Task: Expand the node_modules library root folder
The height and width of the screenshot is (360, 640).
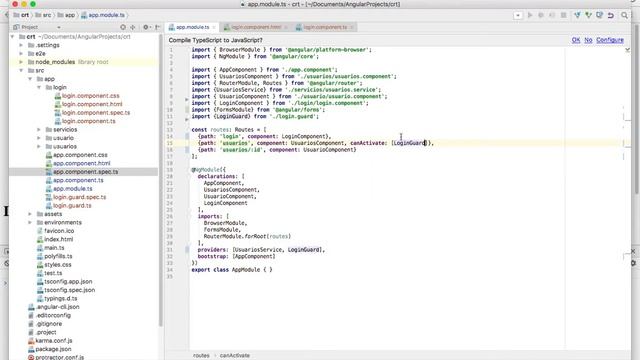Action: click(x=21, y=62)
